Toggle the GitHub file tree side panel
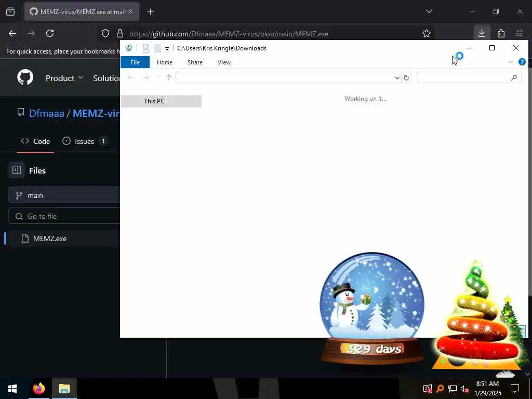Image resolution: width=532 pixels, height=399 pixels. [x=17, y=170]
